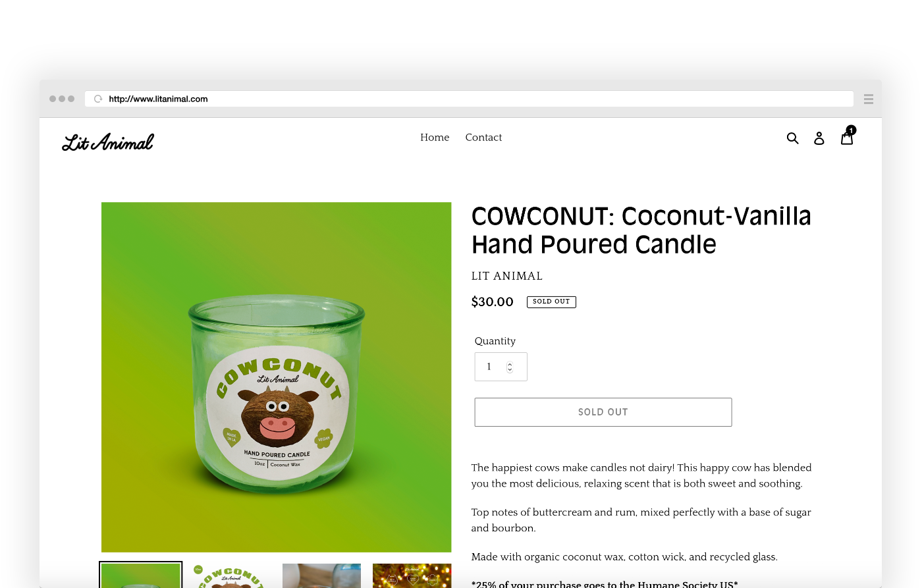Select the third product thumbnail

click(321, 575)
